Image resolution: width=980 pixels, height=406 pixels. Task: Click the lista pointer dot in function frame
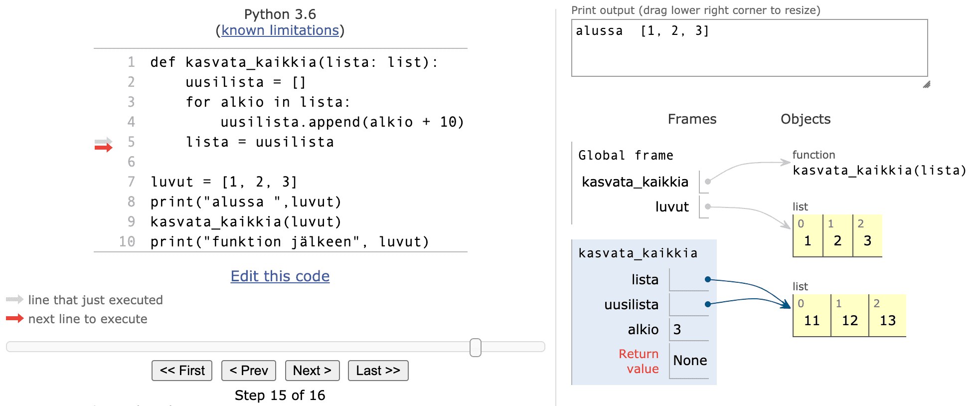707,279
